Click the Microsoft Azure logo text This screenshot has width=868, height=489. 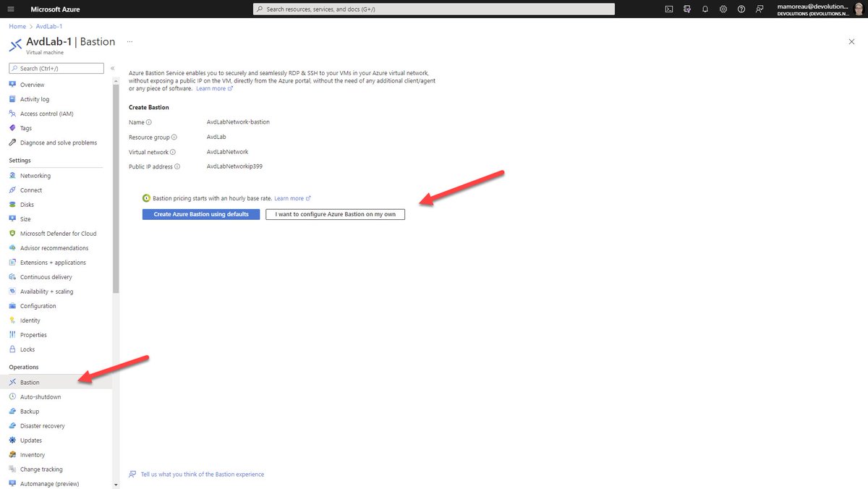(55, 9)
